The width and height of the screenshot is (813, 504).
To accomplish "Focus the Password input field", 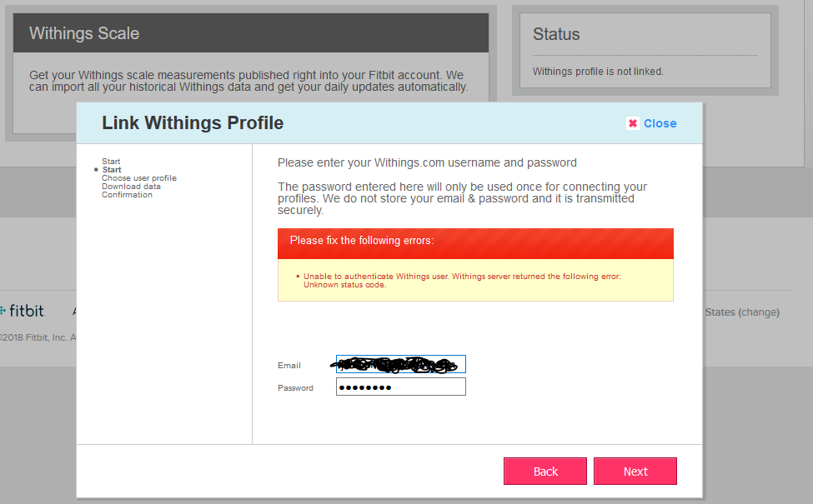I will tap(400, 387).
